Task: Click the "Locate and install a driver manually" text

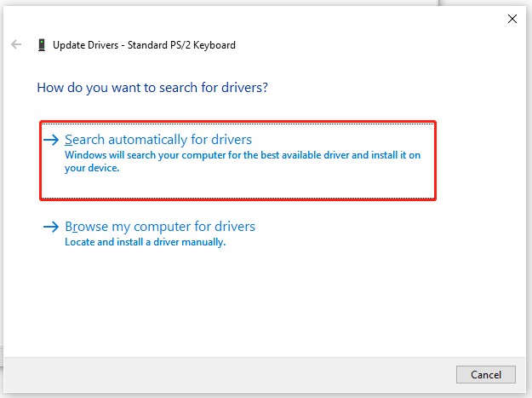Action: tap(145, 242)
